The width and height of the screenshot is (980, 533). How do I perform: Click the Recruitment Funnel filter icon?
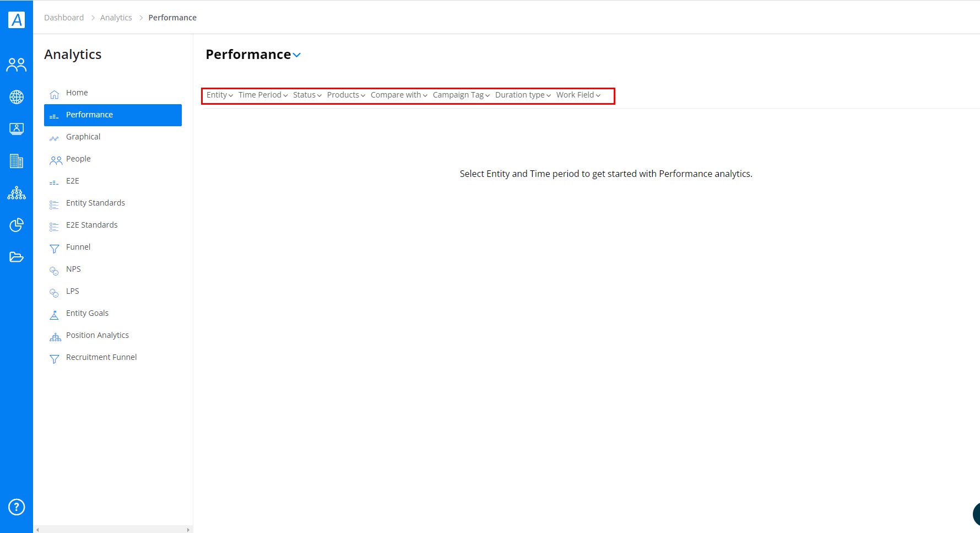click(x=54, y=359)
